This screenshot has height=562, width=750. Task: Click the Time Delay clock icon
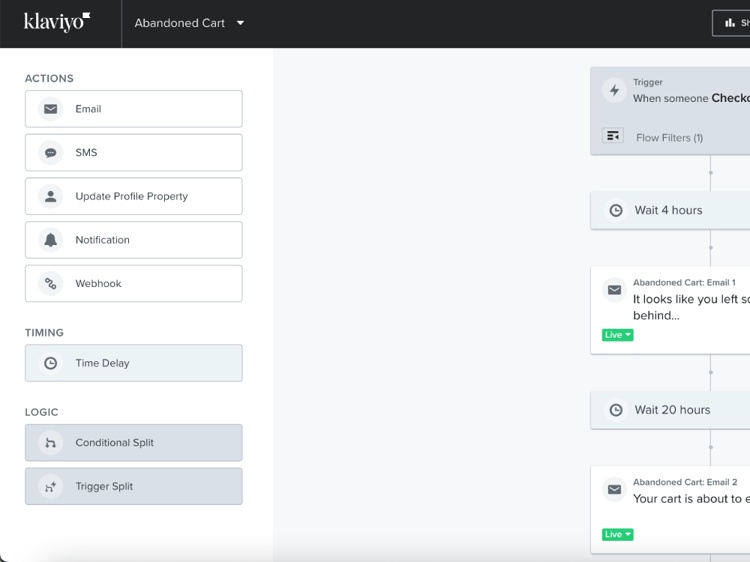coord(51,363)
